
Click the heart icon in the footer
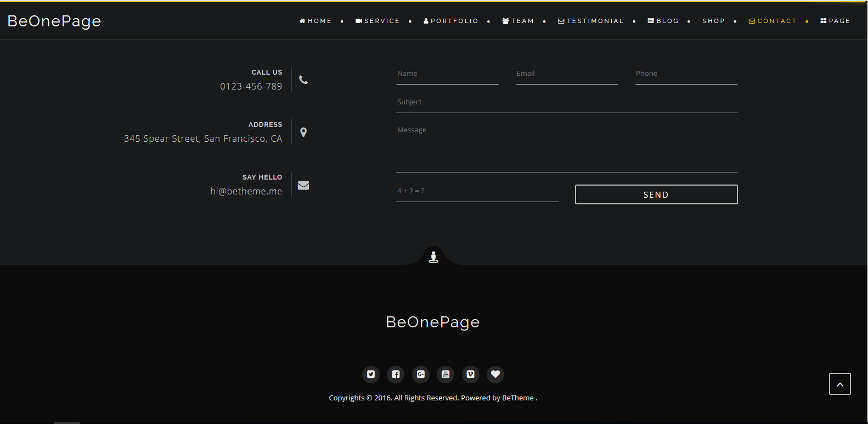click(495, 374)
